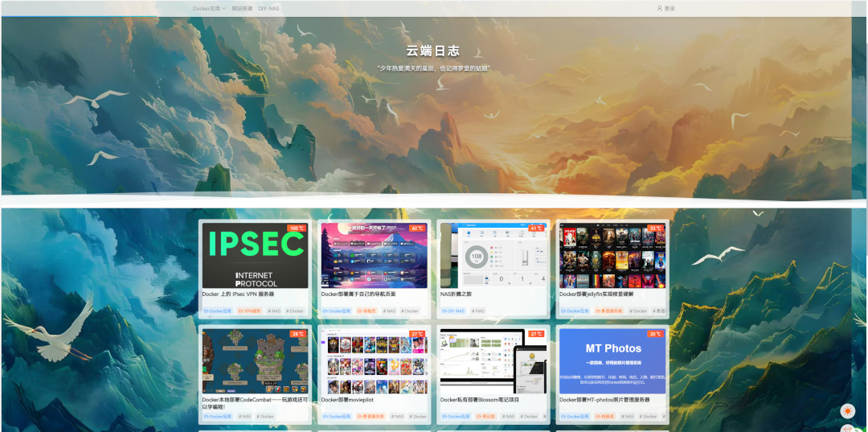Open the NAS折腾之旅 thumbnail
The width and height of the screenshot is (868, 432).
(x=493, y=255)
